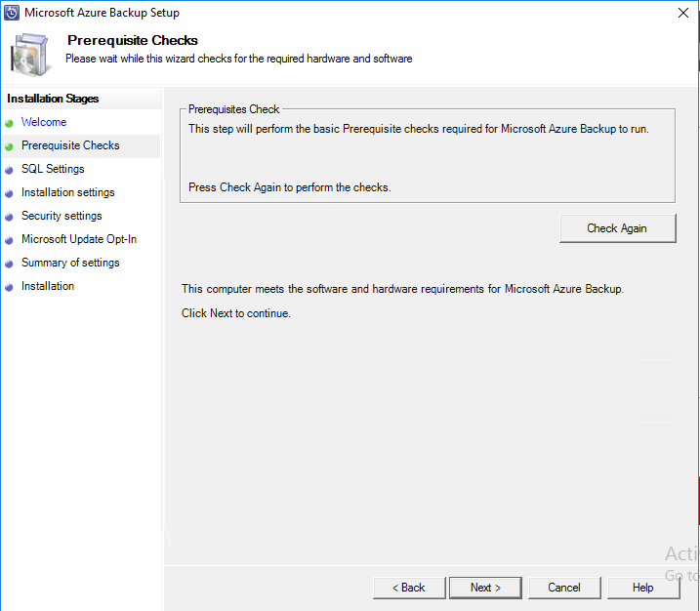Image resolution: width=700 pixels, height=611 pixels.
Task: Go Back to the previous step
Action: point(409,588)
